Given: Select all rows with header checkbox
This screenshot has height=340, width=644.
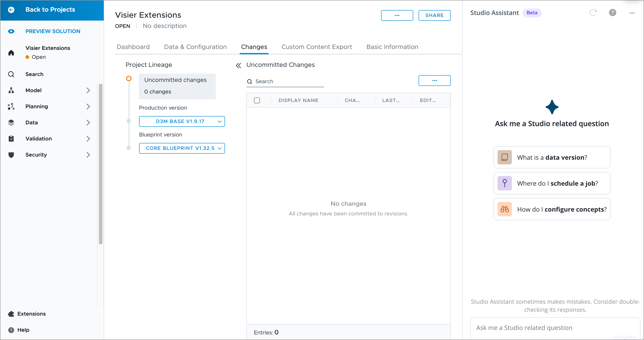Looking at the screenshot, I should [x=257, y=100].
